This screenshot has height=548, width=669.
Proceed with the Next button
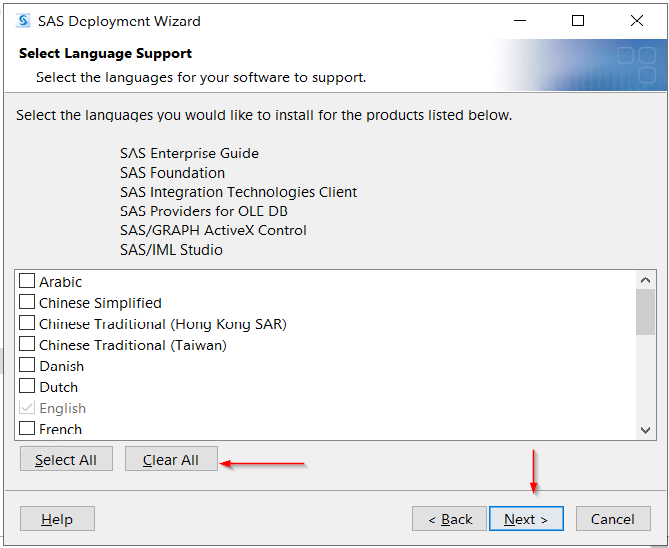pyautogui.click(x=526, y=519)
